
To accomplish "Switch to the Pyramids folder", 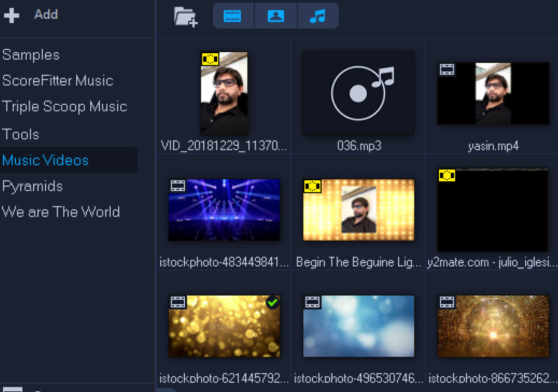I will coord(33,186).
